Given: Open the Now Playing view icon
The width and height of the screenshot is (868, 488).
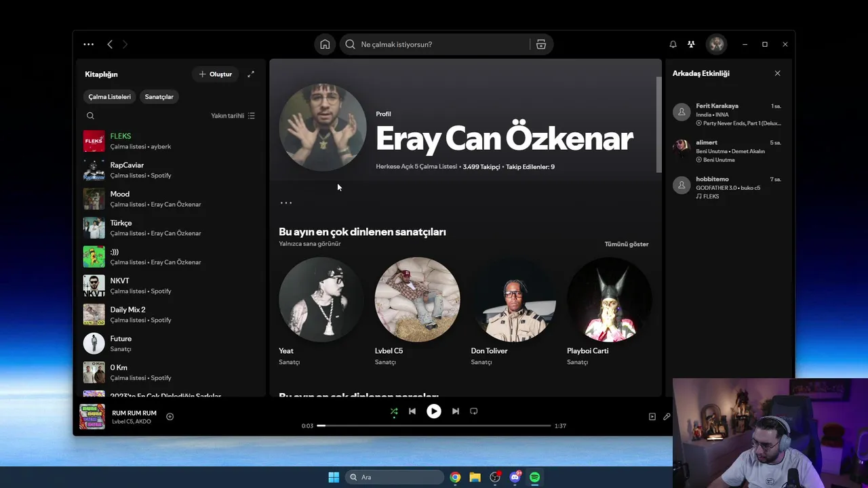Looking at the screenshot, I should 652,417.
